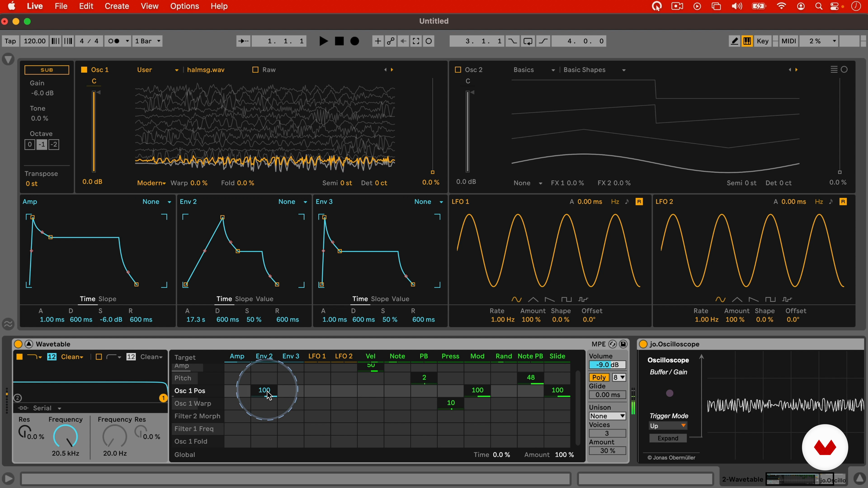Open Env 3 loop mode dropdown
The width and height of the screenshot is (868, 488).
pyautogui.click(x=429, y=202)
